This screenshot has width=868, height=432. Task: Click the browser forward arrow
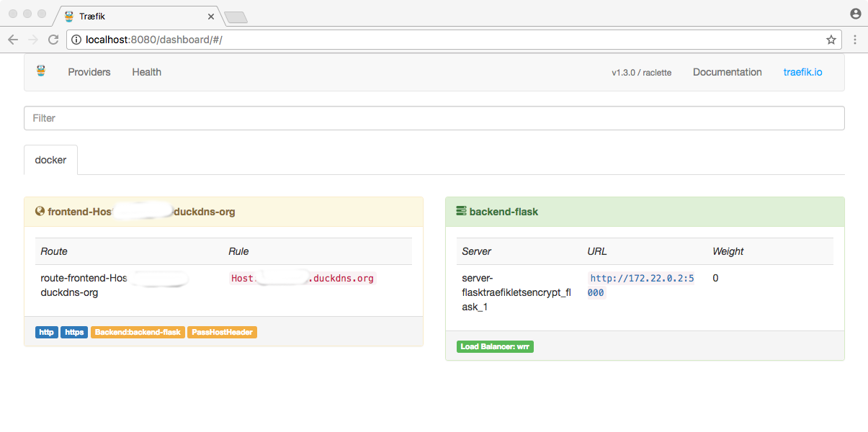[x=33, y=40]
